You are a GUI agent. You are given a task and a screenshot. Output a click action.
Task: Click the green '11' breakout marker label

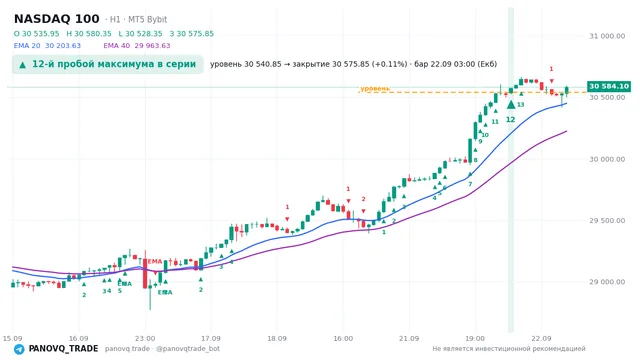click(495, 121)
